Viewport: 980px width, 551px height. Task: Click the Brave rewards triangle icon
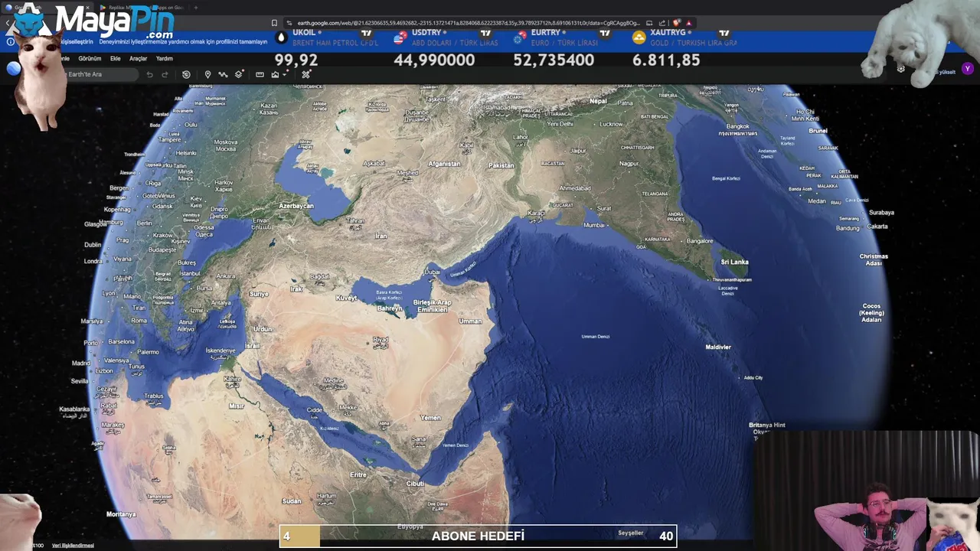688,23
